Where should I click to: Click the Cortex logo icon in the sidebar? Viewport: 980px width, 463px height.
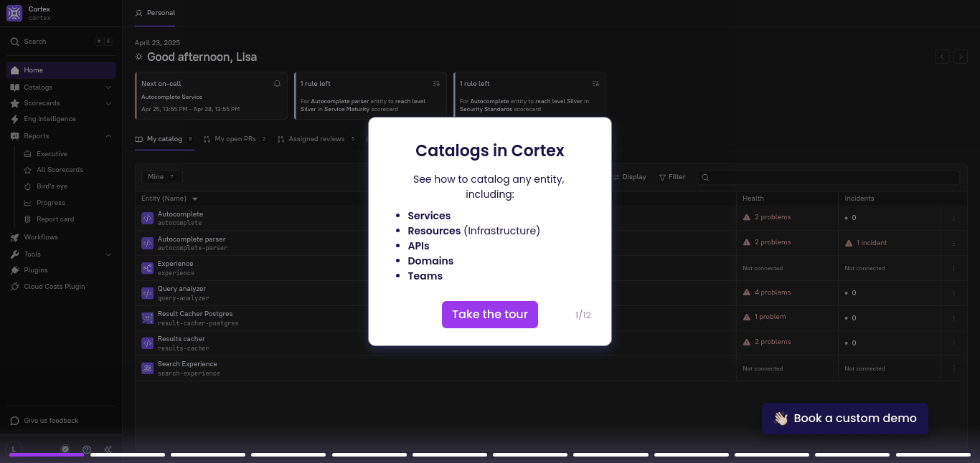tap(14, 13)
